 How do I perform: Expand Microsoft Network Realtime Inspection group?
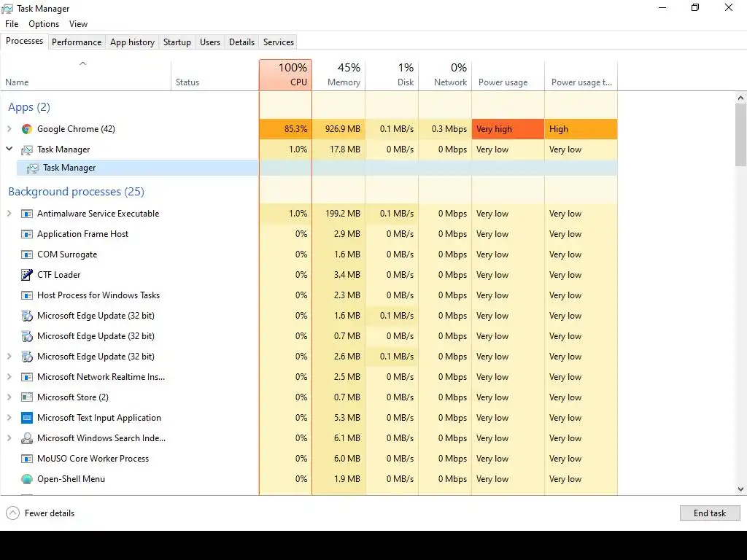pos(9,377)
